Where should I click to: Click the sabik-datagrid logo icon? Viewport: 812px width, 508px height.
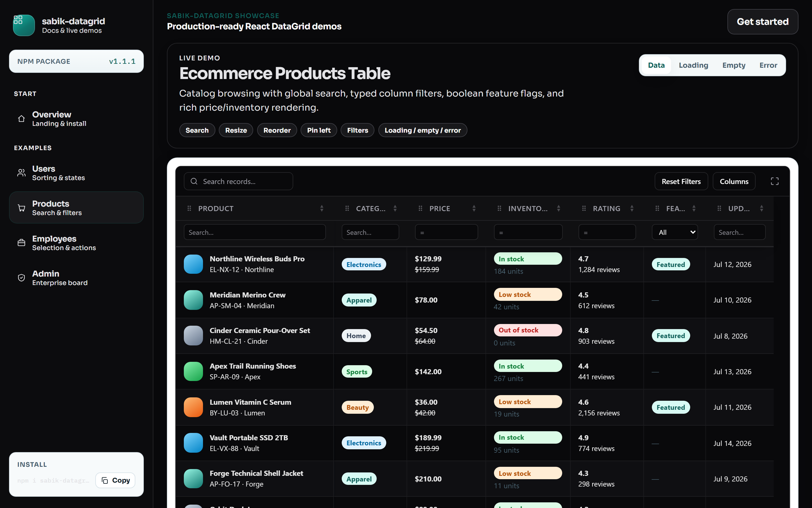24,25
